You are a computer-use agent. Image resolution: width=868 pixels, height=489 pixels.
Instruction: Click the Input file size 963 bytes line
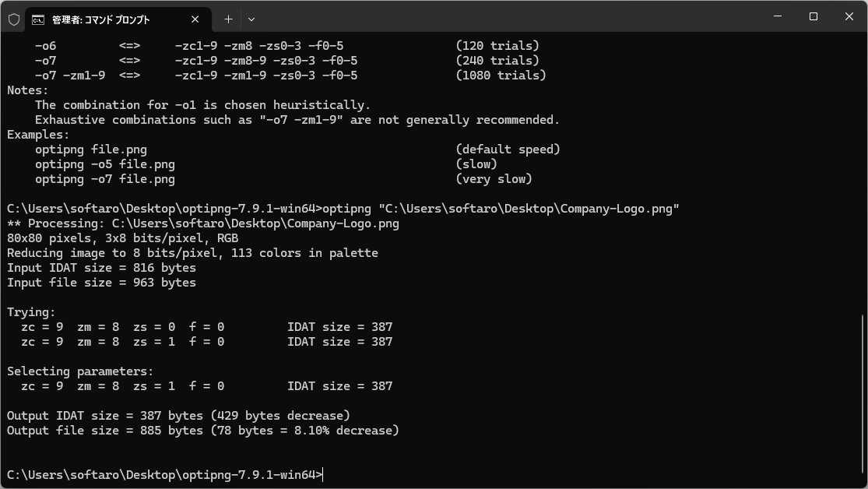tap(101, 283)
